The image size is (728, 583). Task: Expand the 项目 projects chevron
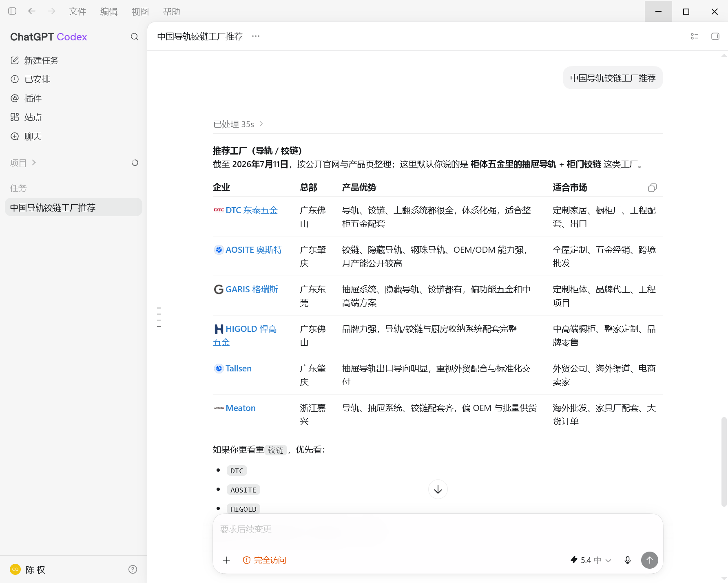(x=34, y=163)
